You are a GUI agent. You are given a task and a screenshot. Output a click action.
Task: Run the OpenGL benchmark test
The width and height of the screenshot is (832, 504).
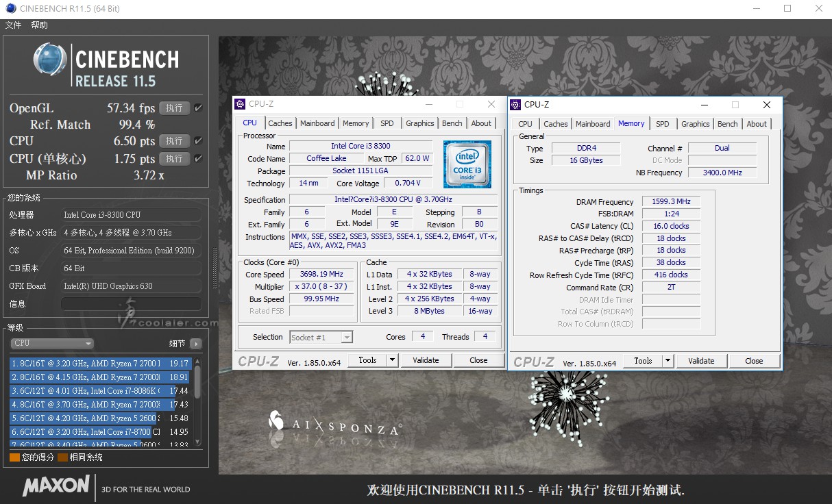(174, 108)
